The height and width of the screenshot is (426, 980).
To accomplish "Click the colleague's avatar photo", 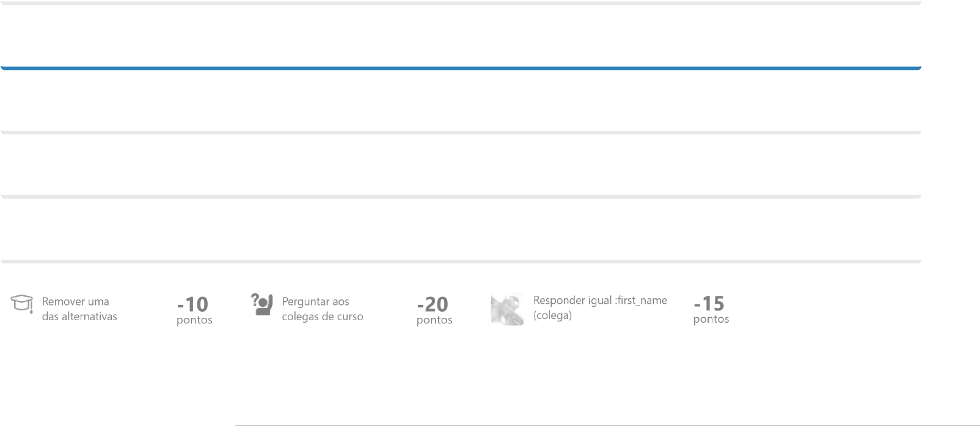I will pos(507,309).
